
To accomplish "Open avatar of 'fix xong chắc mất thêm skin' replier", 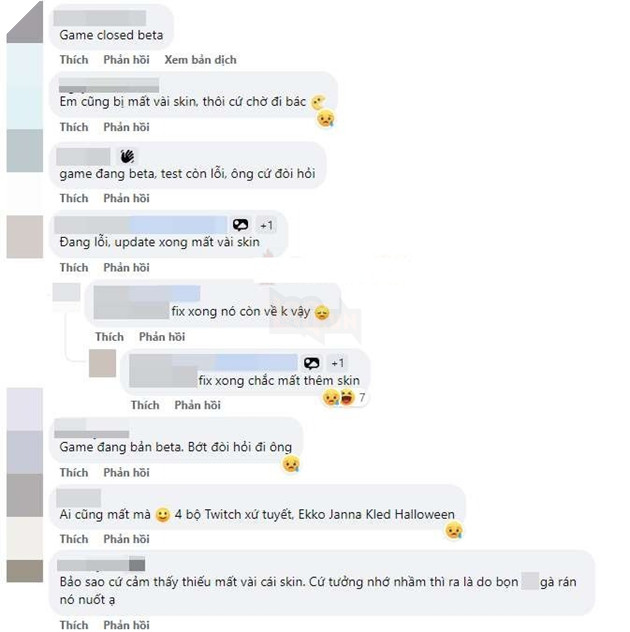I will [x=102, y=363].
